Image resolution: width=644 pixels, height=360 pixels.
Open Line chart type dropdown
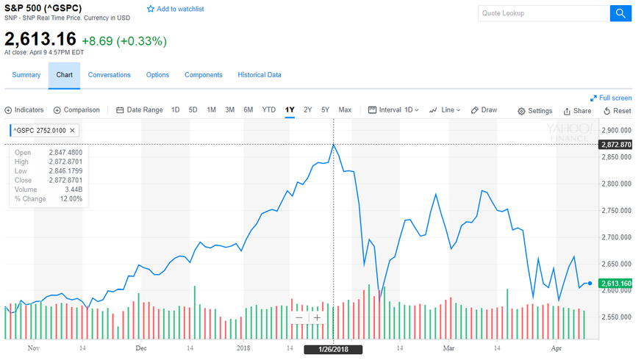(445, 110)
